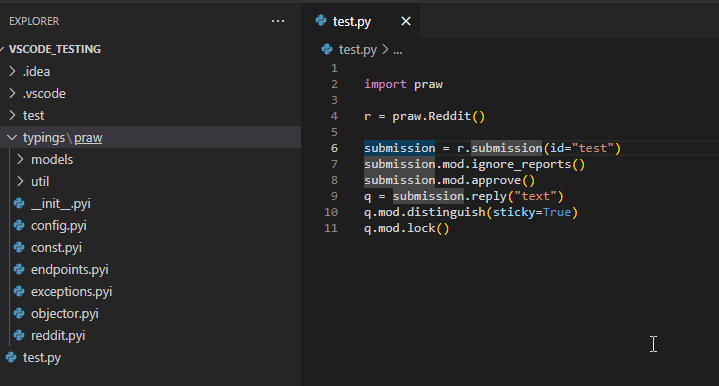Click Python icon beside objector.pyi
The height and width of the screenshot is (386, 719).
(x=19, y=313)
